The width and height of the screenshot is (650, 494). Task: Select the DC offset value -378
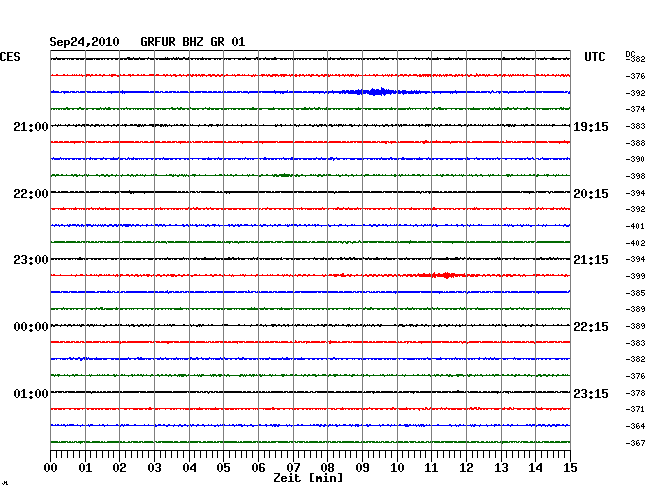click(x=635, y=393)
